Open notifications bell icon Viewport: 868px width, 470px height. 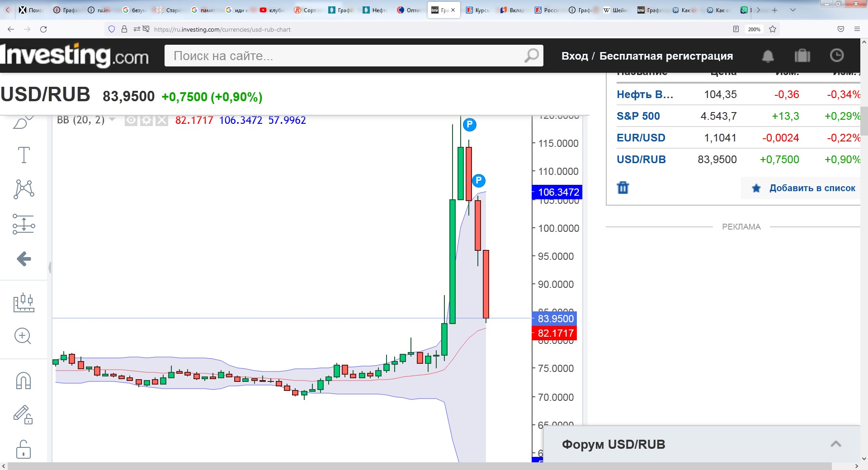pyautogui.click(x=768, y=56)
